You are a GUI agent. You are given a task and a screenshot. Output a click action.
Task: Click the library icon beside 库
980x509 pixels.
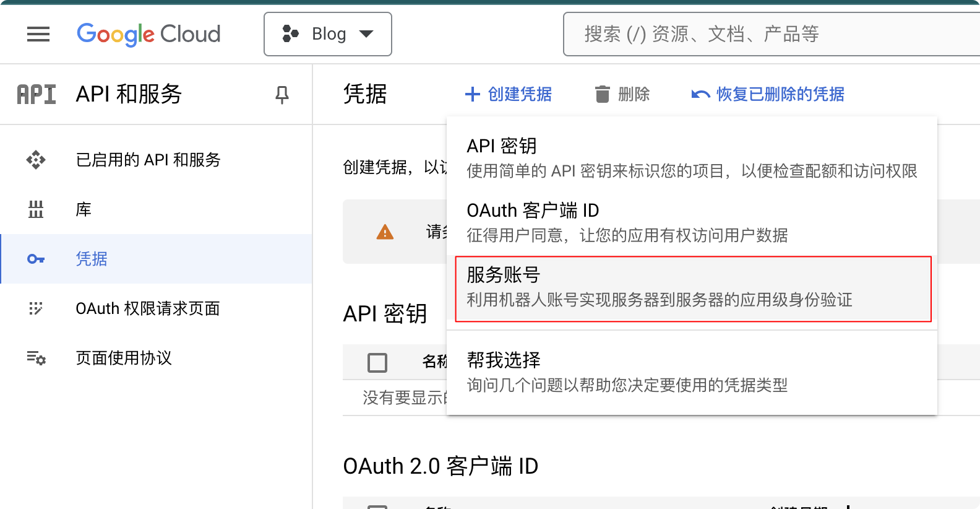click(36, 209)
